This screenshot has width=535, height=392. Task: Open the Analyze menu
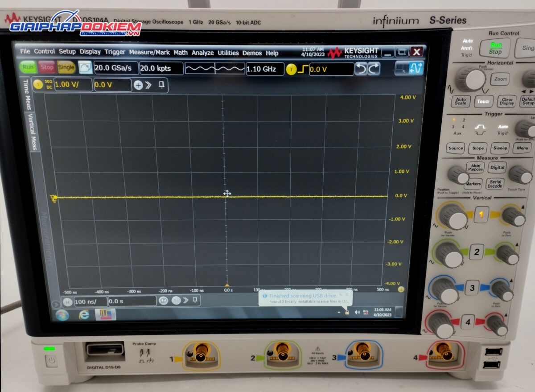pyautogui.click(x=203, y=53)
